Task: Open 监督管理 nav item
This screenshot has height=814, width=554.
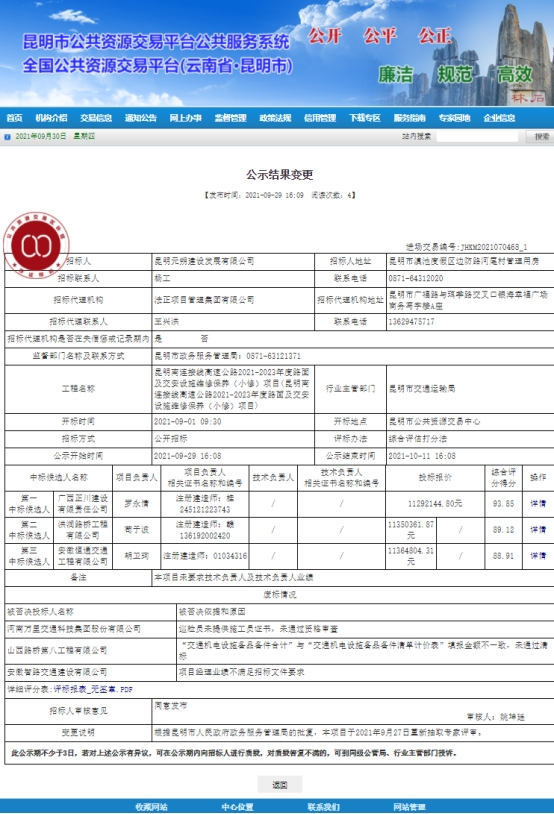Action: (231, 118)
